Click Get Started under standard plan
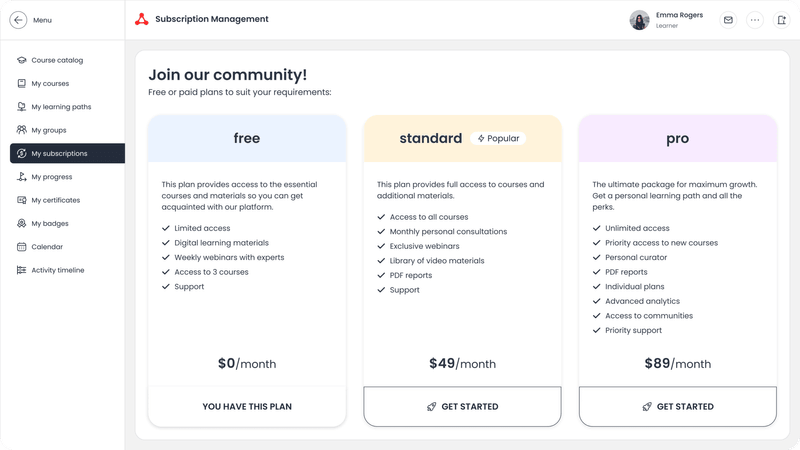 (x=462, y=407)
